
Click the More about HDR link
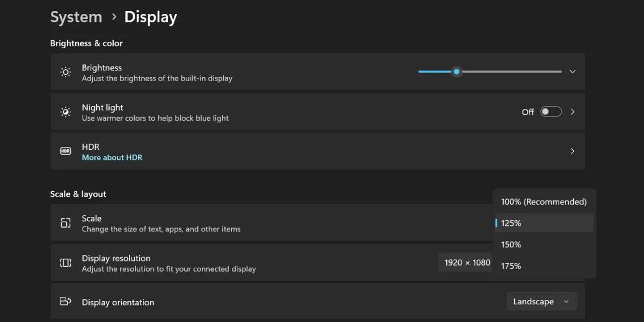click(112, 157)
